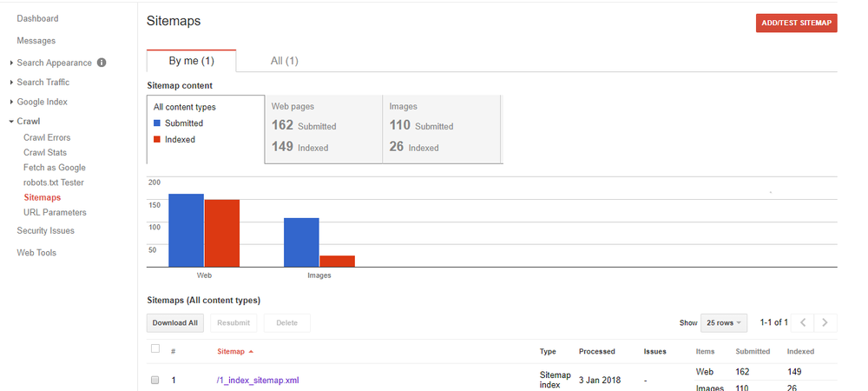Select the All content types panel
This screenshot has width=868, height=391.
[206, 129]
